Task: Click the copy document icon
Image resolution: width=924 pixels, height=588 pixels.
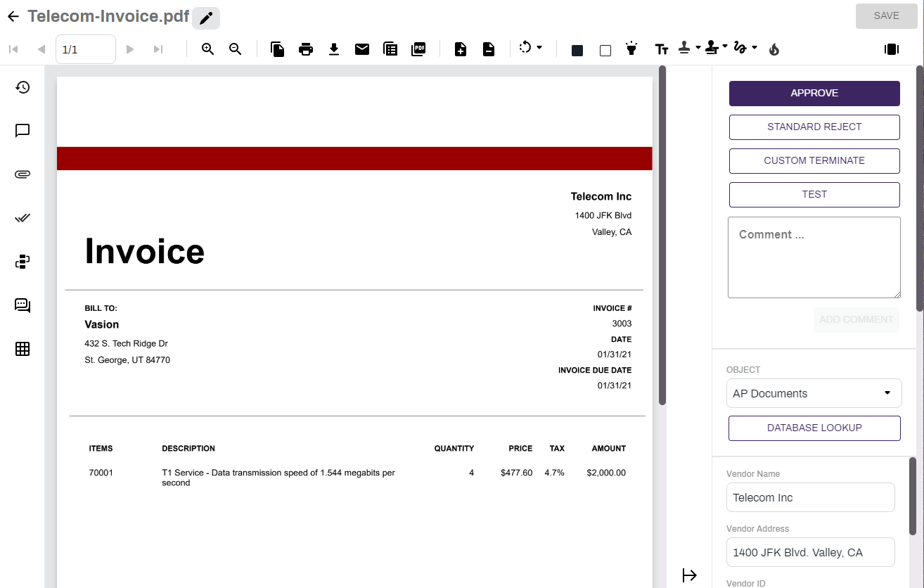Action: (x=278, y=49)
